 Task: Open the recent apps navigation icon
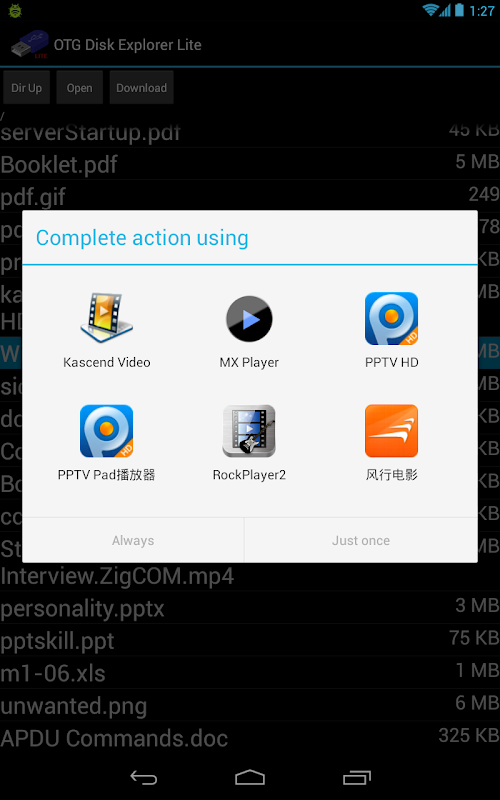click(357, 777)
